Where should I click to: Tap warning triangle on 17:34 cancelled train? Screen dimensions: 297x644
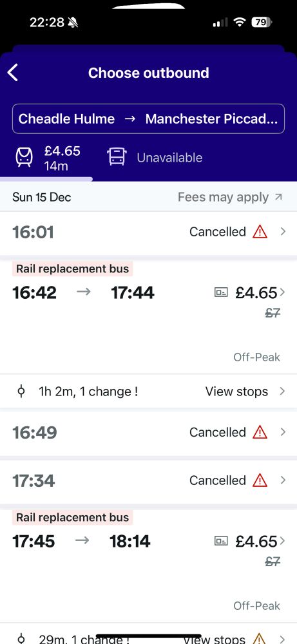point(260,480)
